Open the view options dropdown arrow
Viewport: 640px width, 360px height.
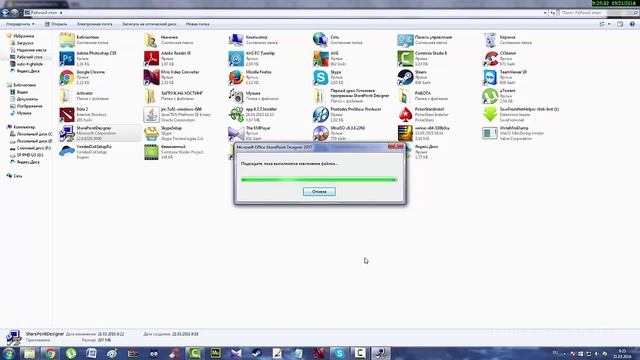609,24
